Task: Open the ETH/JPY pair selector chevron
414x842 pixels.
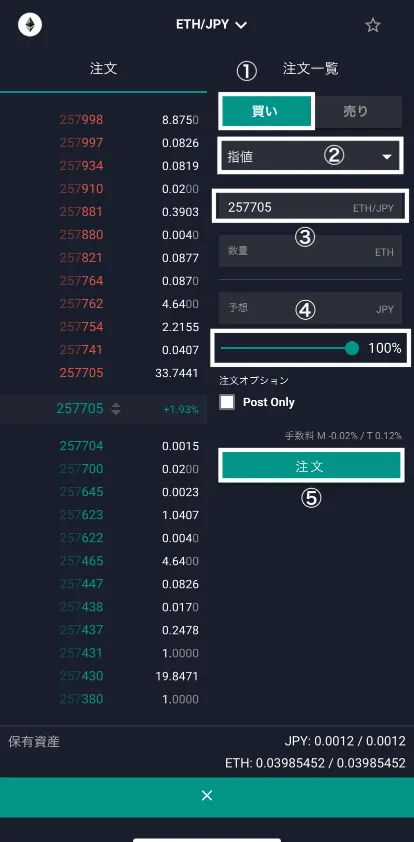Action: [241, 25]
